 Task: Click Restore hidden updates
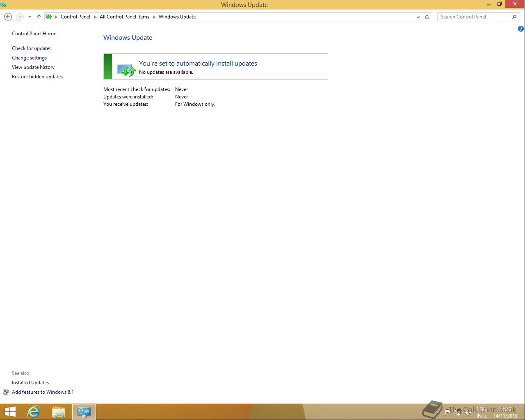(37, 77)
